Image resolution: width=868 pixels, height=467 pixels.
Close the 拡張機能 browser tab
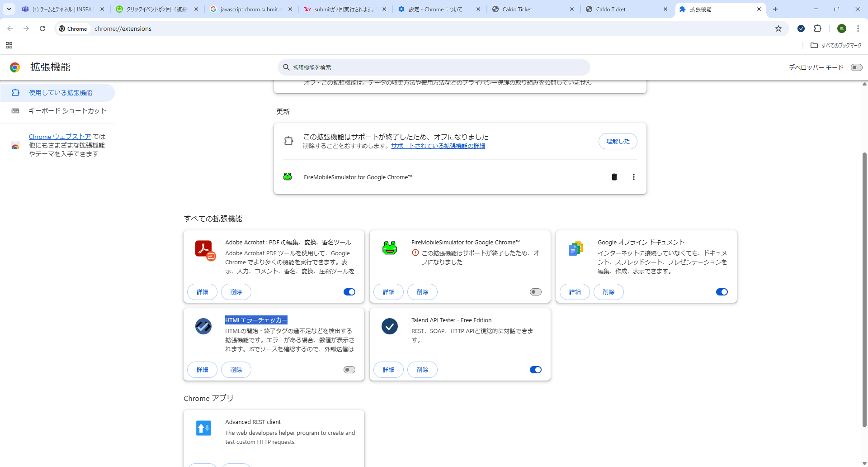[x=759, y=9]
